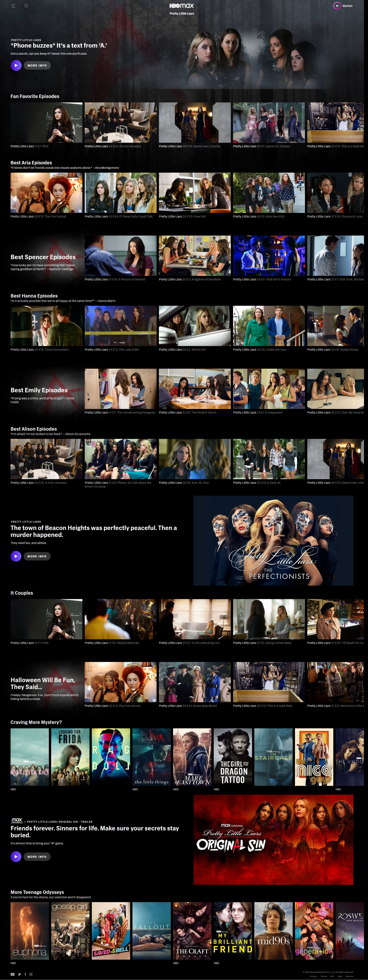Open the YouTube footer icon
The width and height of the screenshot is (368, 980).
[x=12, y=974]
